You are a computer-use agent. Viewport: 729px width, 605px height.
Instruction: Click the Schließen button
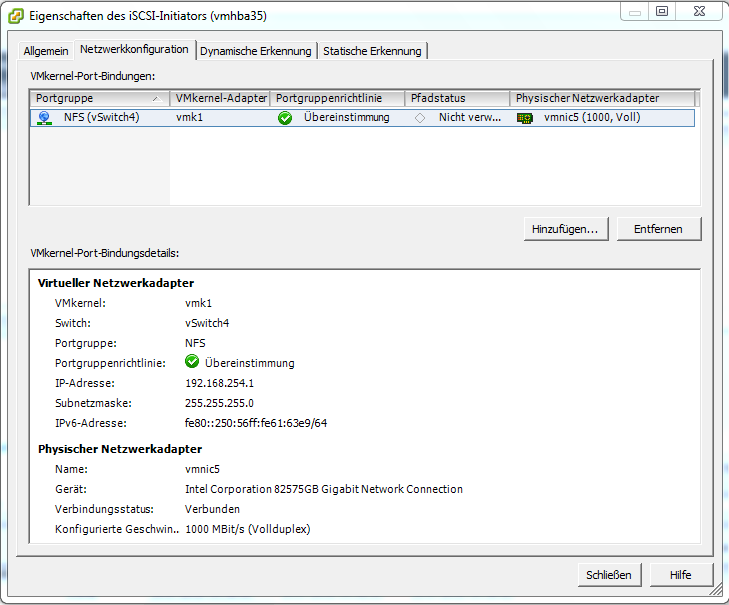point(609,575)
